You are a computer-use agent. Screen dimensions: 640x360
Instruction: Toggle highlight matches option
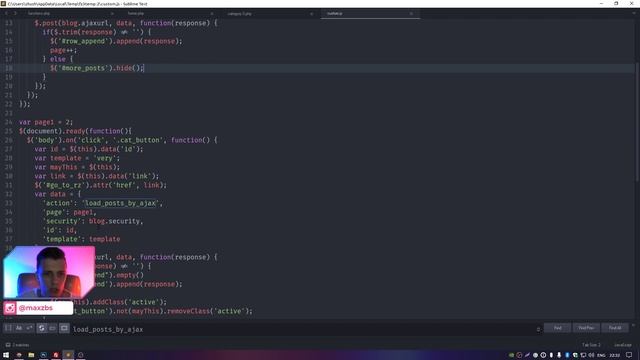pyautogui.click(x=64, y=328)
